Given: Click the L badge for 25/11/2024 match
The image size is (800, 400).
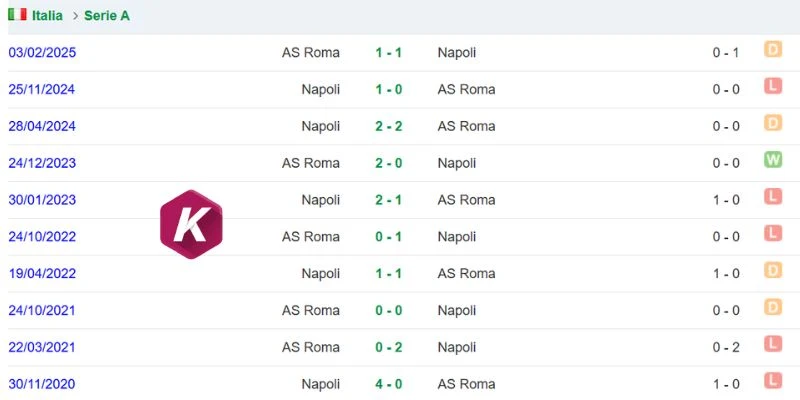Looking at the screenshot, I should pyautogui.click(x=773, y=86).
